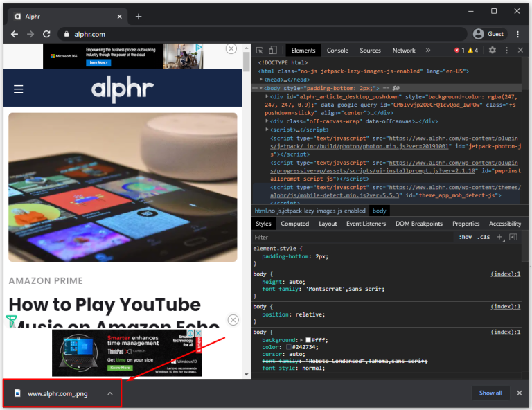Click the red error count badge
The height and width of the screenshot is (410, 532).
[x=459, y=50]
